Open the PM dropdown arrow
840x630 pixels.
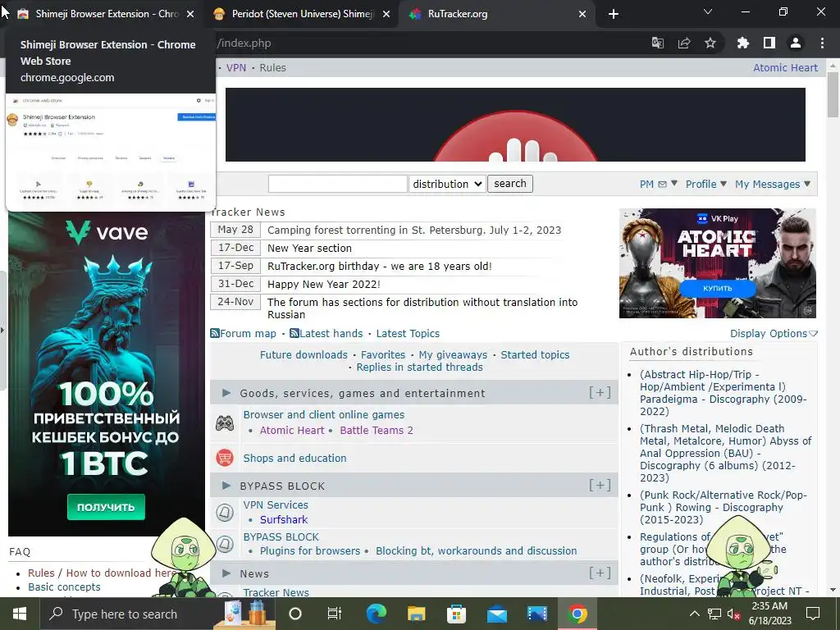(x=674, y=183)
